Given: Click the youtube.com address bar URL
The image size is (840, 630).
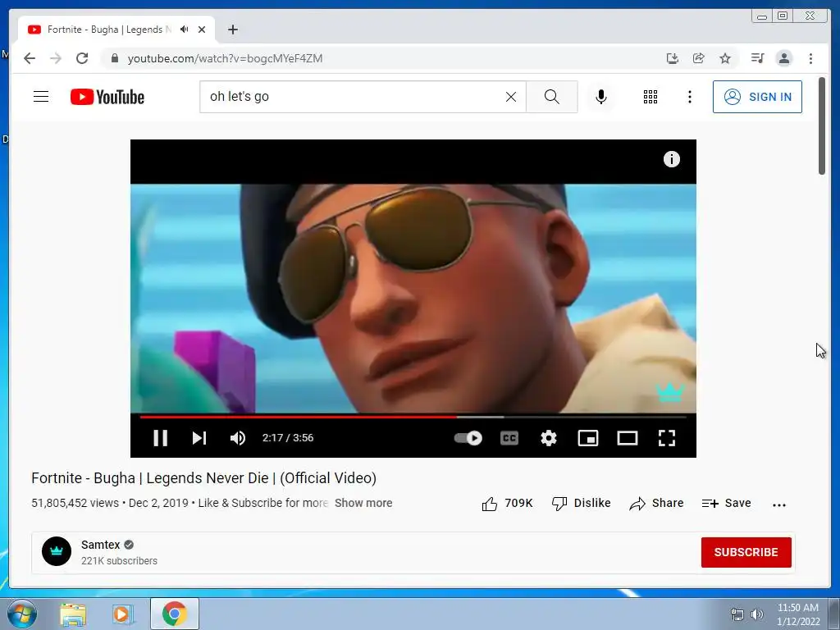Looking at the screenshot, I should point(225,58).
